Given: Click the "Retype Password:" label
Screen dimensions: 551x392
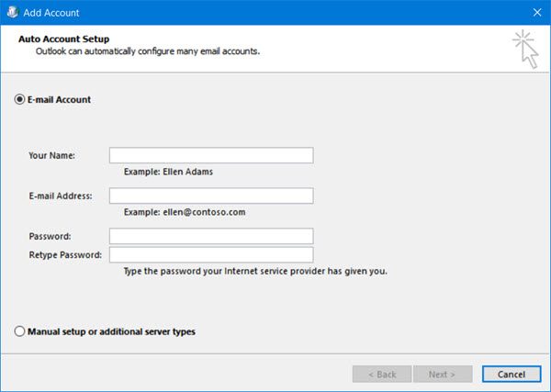Looking at the screenshot, I should coord(65,255).
